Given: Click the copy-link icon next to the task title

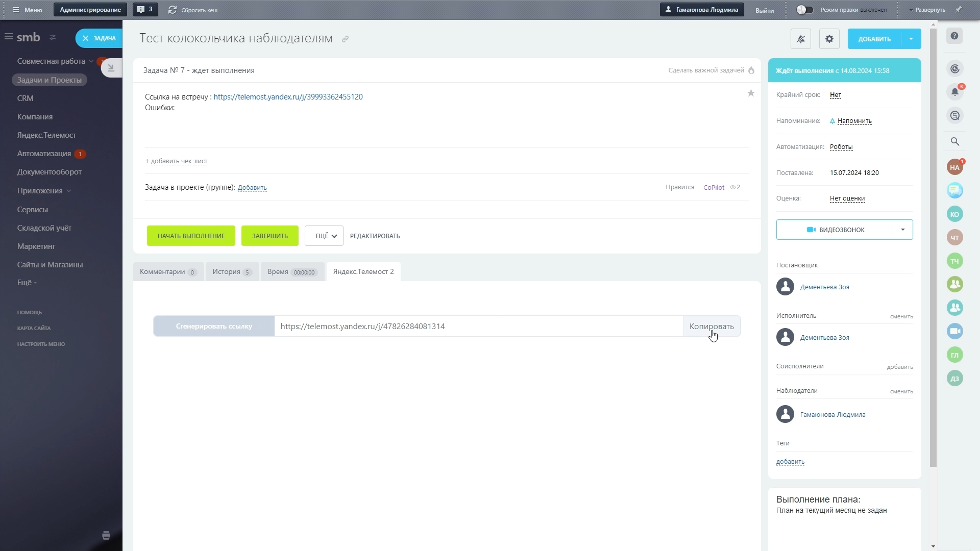Looking at the screenshot, I should 345,39.
